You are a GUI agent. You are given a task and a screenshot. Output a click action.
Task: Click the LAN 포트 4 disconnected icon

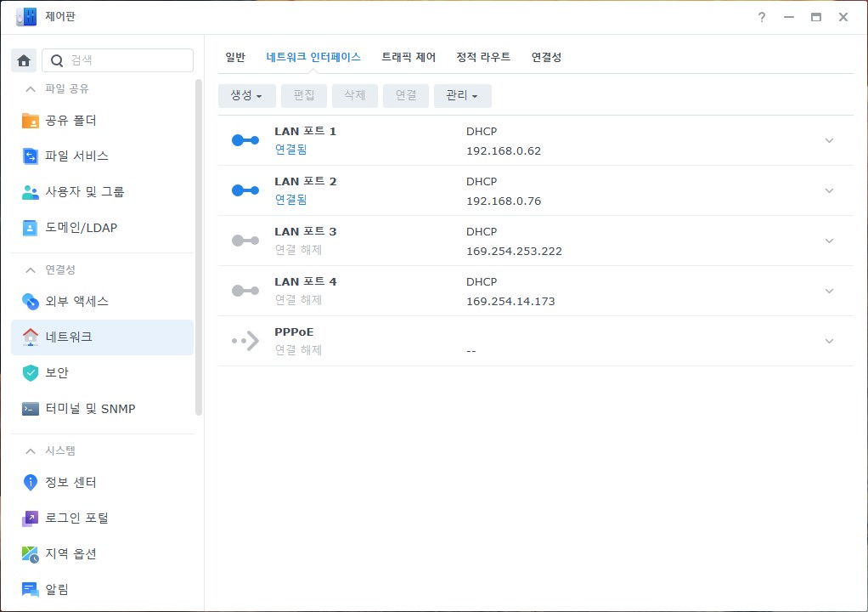245,291
